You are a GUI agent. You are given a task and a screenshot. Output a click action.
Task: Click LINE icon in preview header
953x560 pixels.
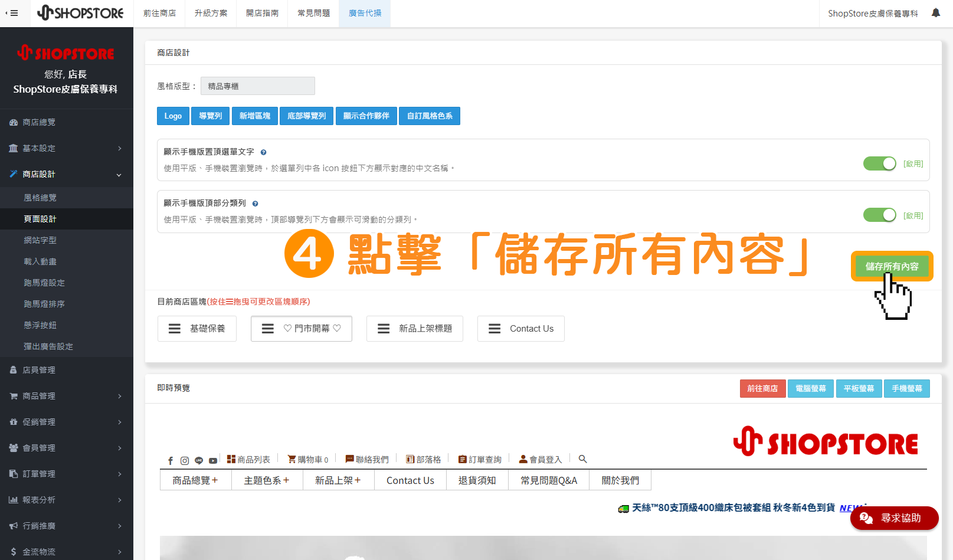(199, 460)
